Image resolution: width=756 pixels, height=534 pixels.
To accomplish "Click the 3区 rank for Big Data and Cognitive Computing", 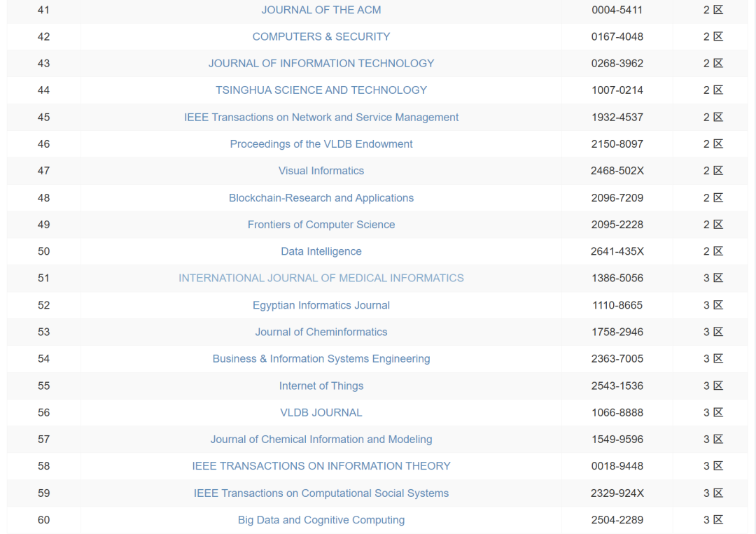I will [x=713, y=519].
